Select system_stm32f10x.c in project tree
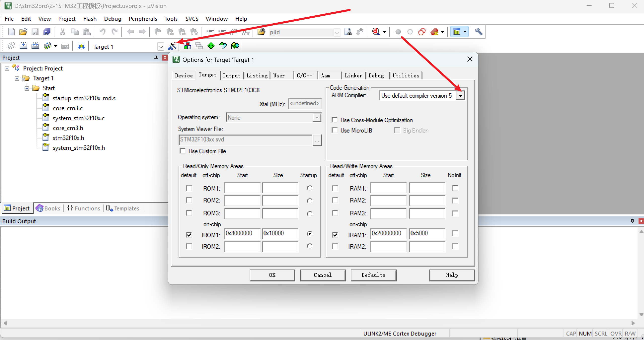Image resolution: width=644 pixels, height=340 pixels. click(79, 118)
